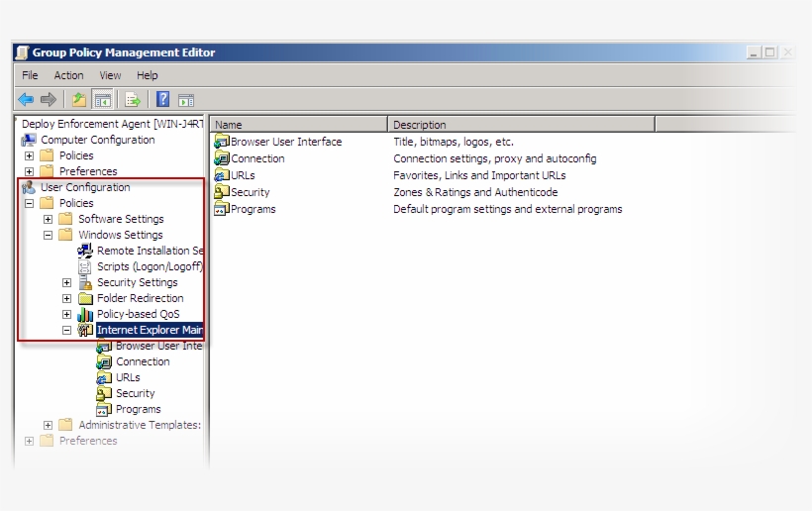Click 'Title, bitmaps, logos, etc.' description text
This screenshot has width=812, height=511.
click(x=454, y=142)
